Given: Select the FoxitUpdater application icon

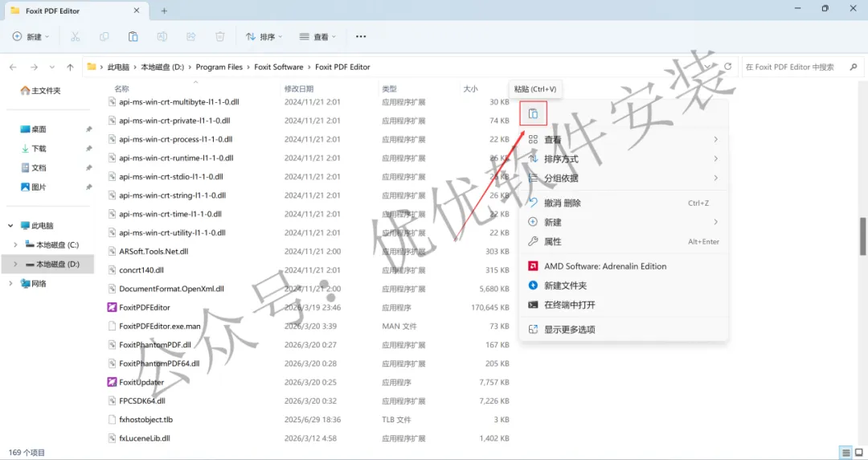Looking at the screenshot, I should (112, 382).
